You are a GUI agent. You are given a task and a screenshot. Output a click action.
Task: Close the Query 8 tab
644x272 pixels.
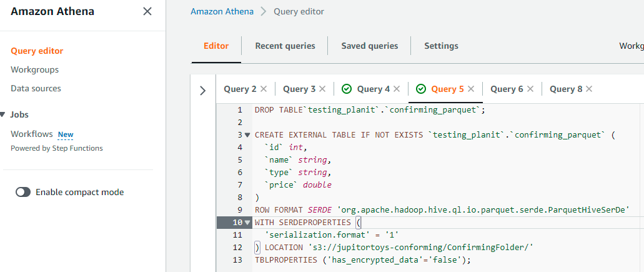pos(589,89)
